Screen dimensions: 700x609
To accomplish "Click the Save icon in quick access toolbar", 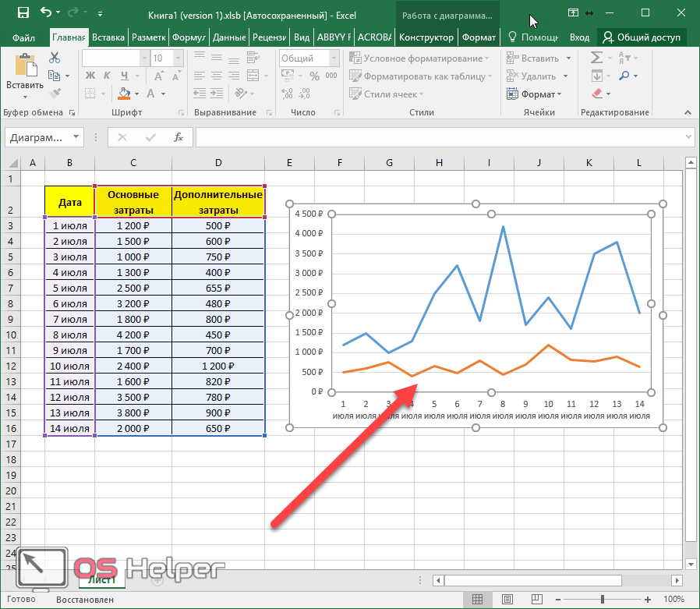I will click(23, 13).
